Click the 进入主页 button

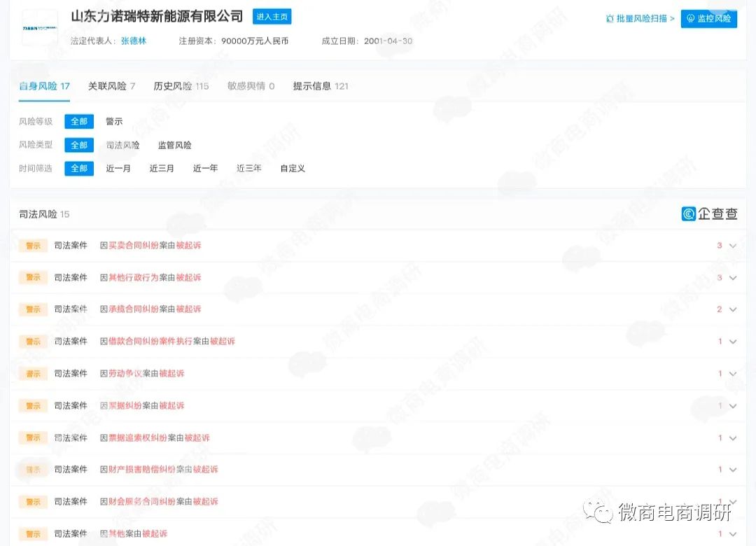tap(272, 16)
